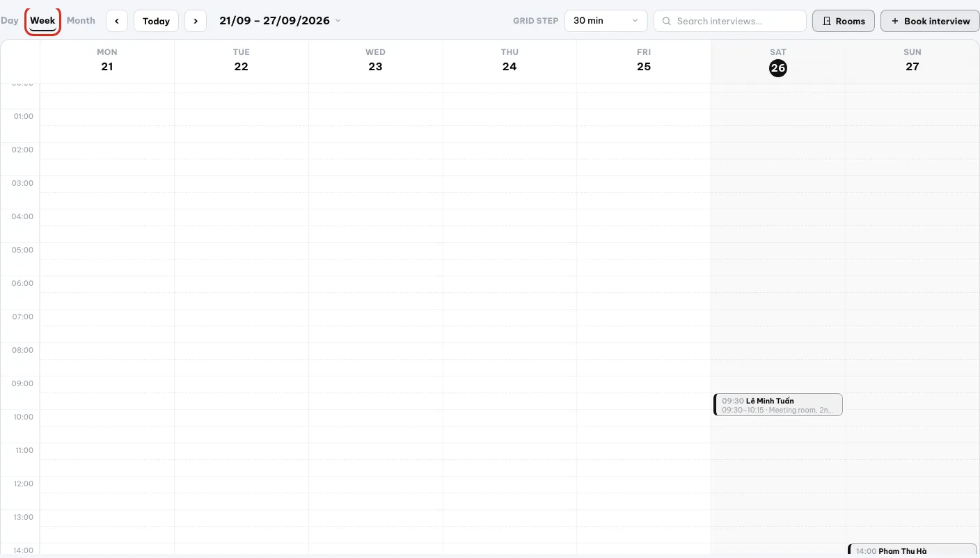Image resolution: width=980 pixels, height=558 pixels.
Task: Select Sunday 27 column header
Action: tap(912, 61)
